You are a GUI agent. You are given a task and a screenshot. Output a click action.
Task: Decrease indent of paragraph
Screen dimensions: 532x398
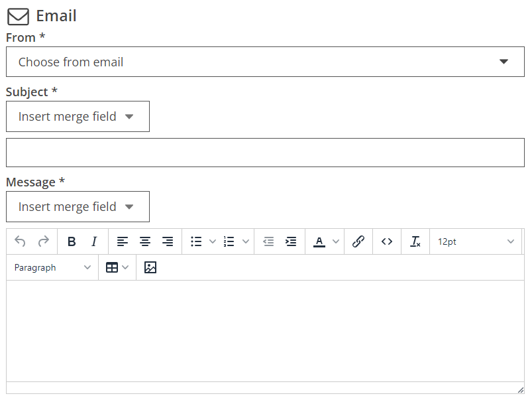point(268,241)
